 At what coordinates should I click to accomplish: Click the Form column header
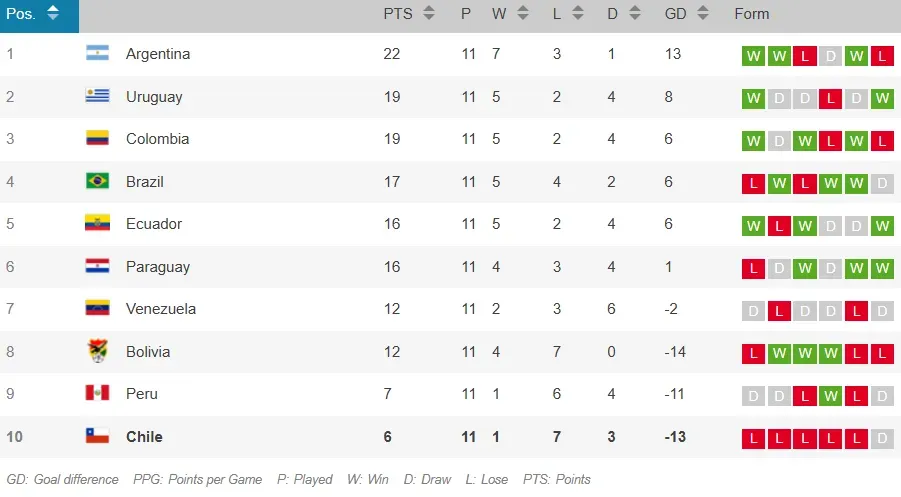pos(752,14)
